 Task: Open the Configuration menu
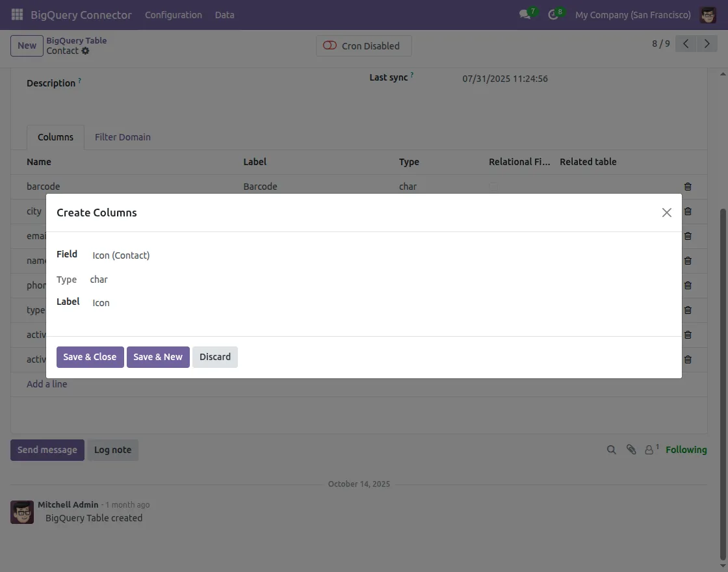(x=174, y=14)
